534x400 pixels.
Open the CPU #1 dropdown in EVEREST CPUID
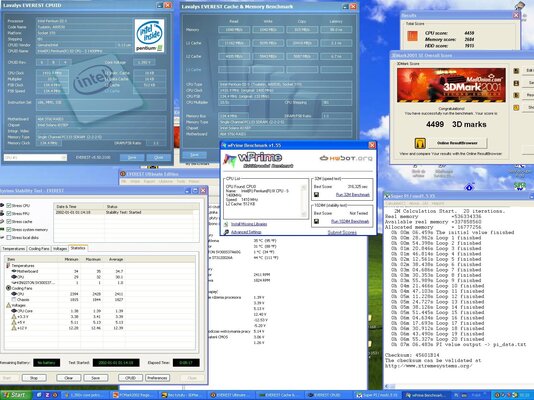(x=35, y=158)
